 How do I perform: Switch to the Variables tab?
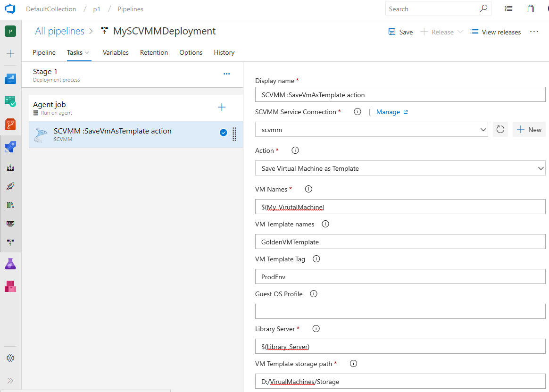(x=116, y=52)
